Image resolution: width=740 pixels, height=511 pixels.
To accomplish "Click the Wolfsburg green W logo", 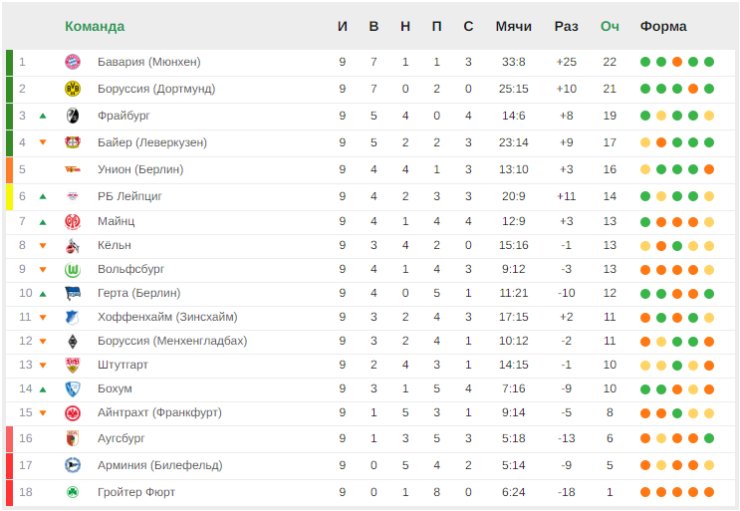I will click(x=73, y=270).
